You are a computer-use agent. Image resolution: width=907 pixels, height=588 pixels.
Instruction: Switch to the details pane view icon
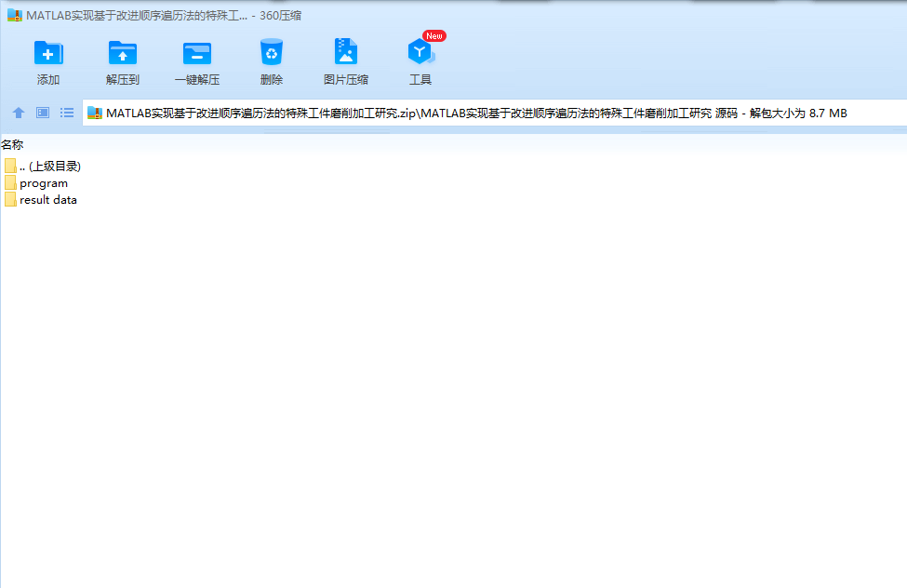(43, 113)
